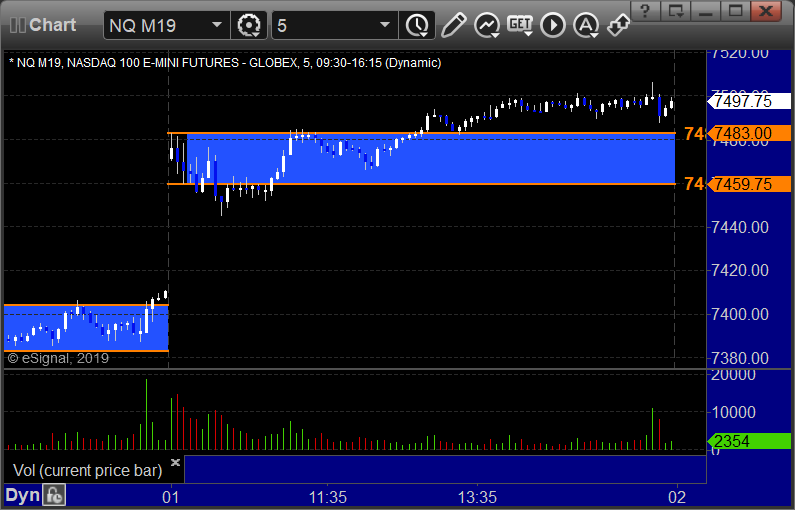
Task: Expand the NQ M19 symbol dropdown
Action: point(217,25)
